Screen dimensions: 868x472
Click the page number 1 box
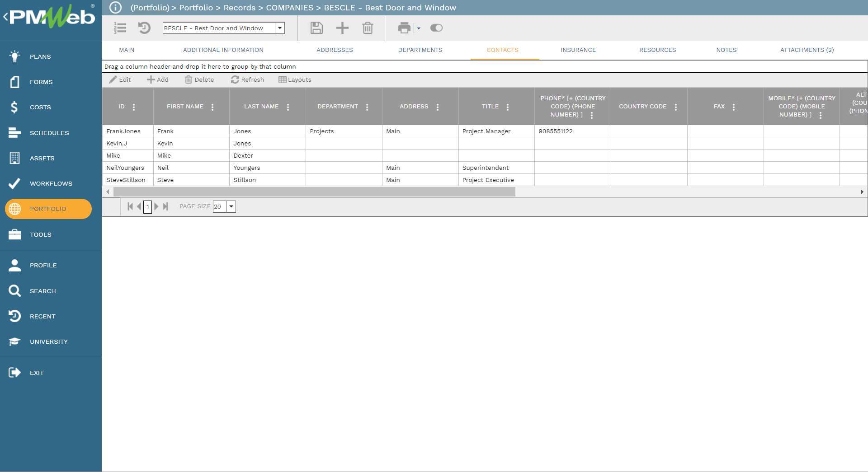pos(147,206)
